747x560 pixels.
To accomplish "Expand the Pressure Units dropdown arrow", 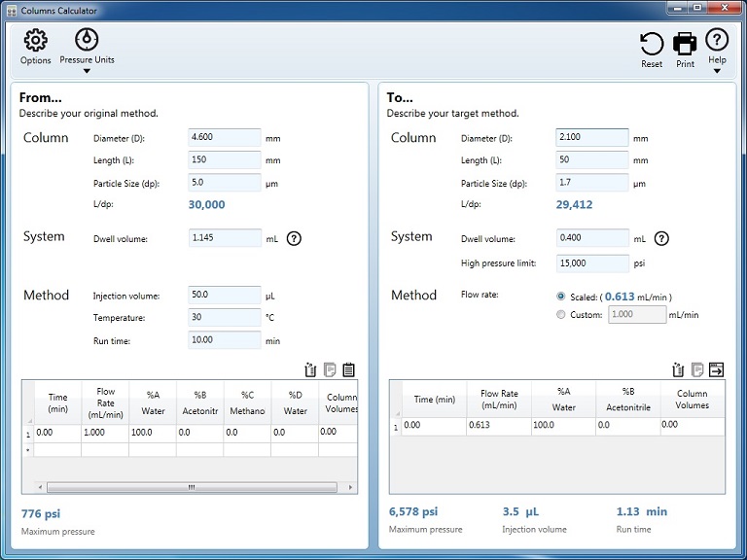I will tap(87, 71).
